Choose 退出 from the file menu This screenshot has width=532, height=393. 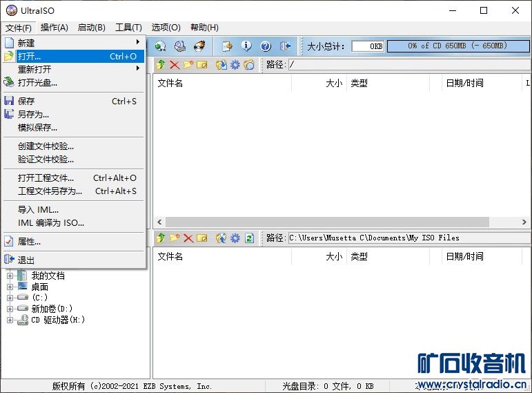point(74,260)
